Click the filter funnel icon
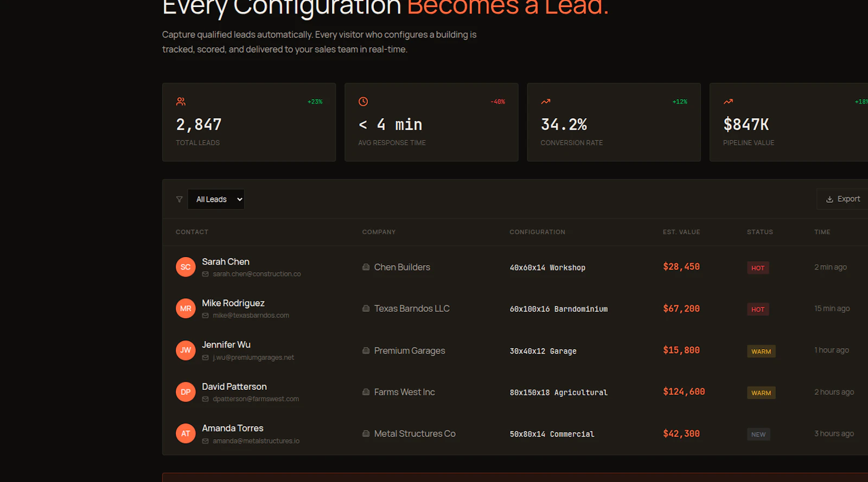 tap(179, 200)
